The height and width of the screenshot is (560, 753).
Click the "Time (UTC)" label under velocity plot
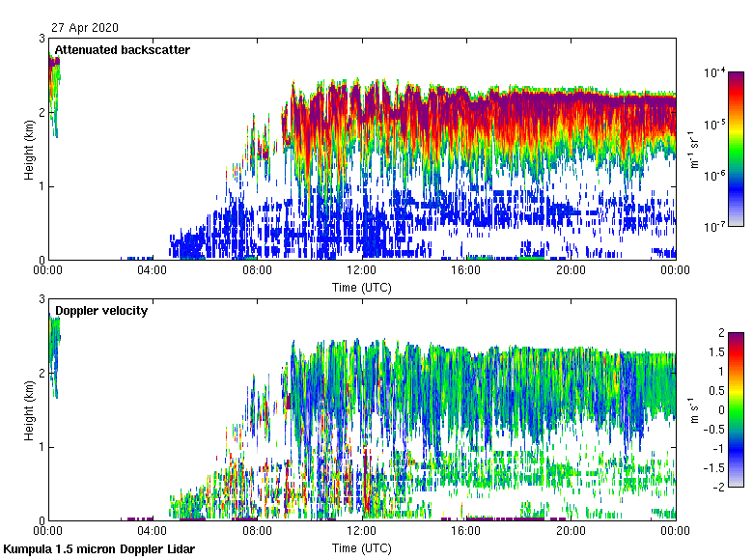[x=362, y=548]
